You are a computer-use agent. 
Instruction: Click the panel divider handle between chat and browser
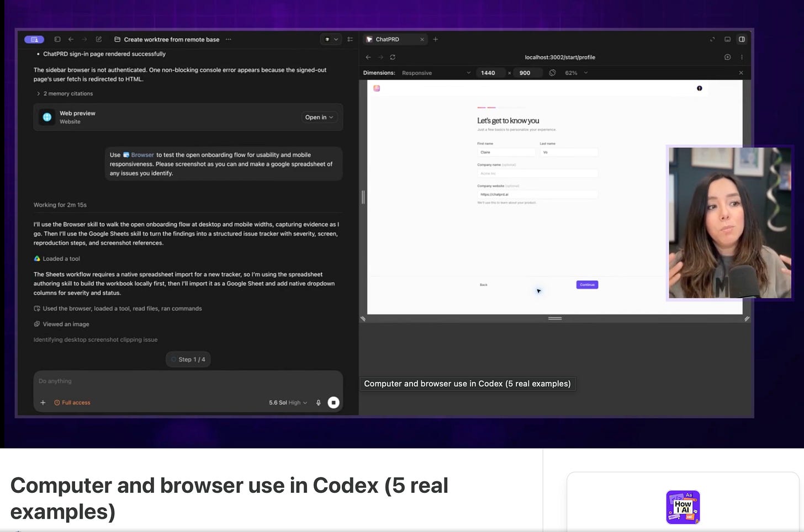[x=363, y=197]
